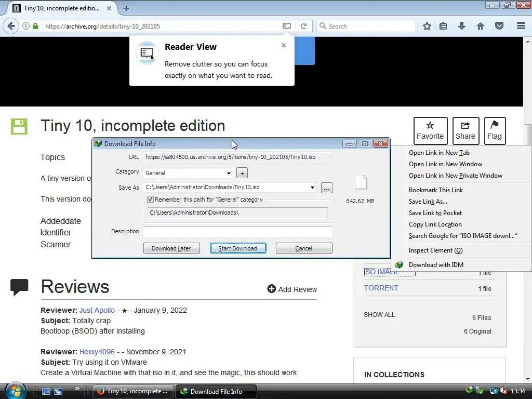
Task: Click ISO IMAGE download link
Action: 382,272
